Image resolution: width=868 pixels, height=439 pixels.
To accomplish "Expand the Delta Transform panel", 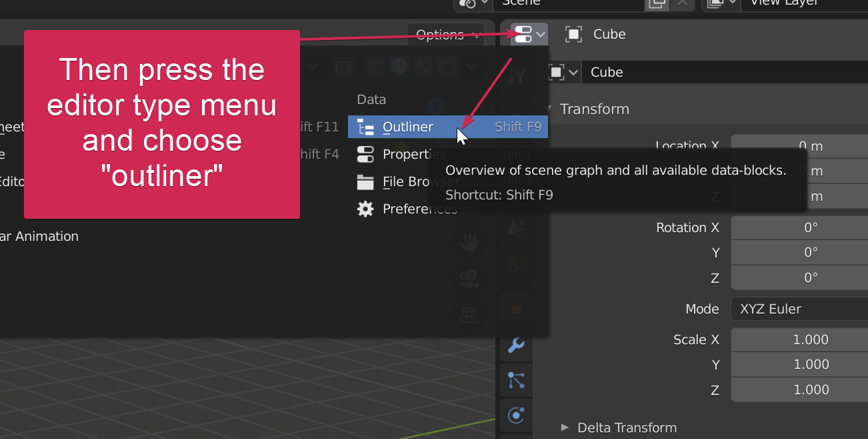I will point(619,428).
